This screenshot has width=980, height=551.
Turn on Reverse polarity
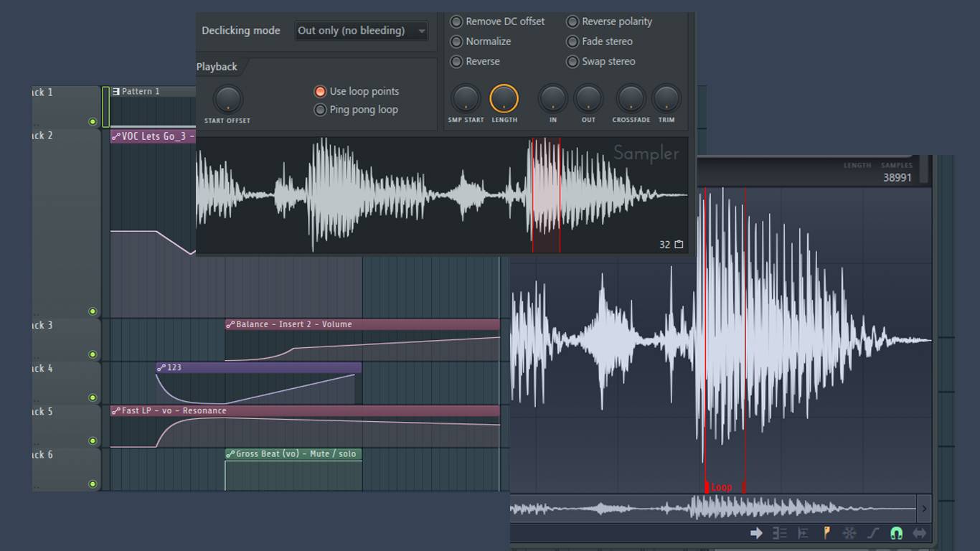point(573,22)
